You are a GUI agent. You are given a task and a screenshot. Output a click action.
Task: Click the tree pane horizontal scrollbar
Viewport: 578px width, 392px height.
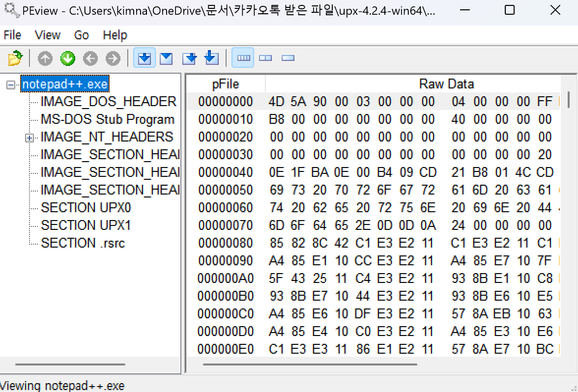coord(70,364)
